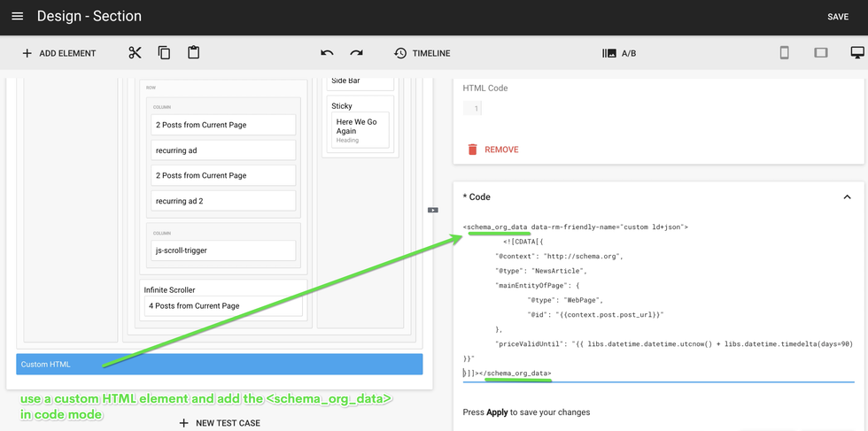The width and height of the screenshot is (868, 431).
Task: Click the "@id" post_url code line
Action: [595, 315]
